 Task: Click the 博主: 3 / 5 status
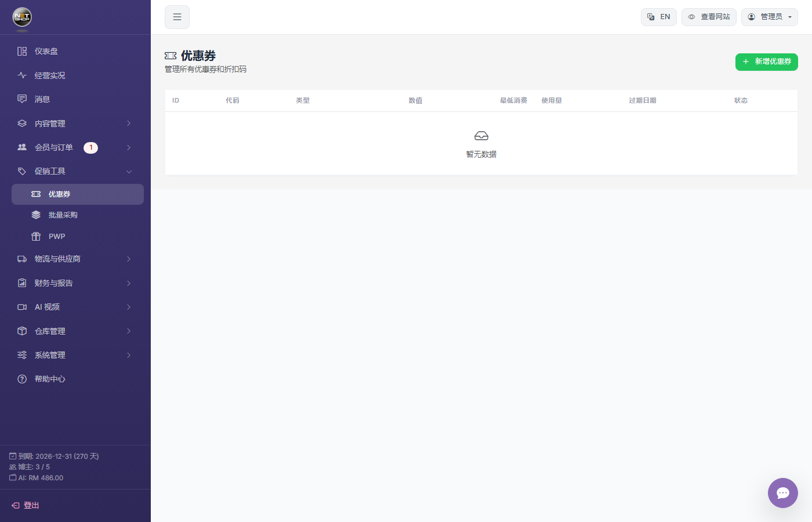(30, 467)
